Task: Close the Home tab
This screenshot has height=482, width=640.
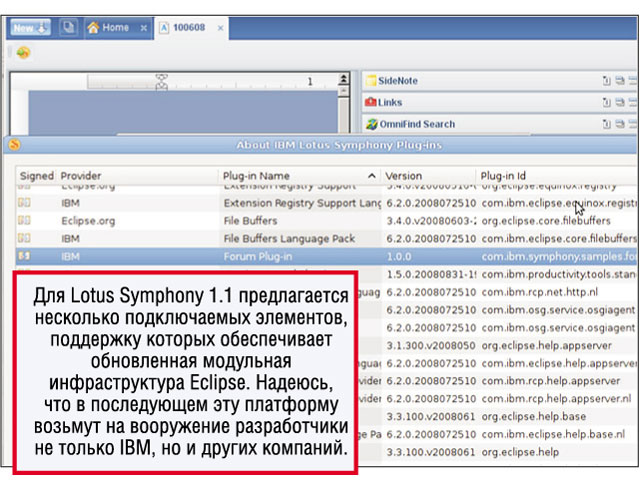Action: [144, 28]
